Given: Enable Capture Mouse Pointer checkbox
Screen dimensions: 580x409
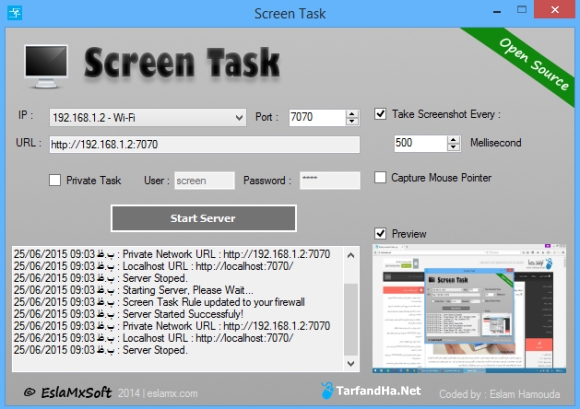Looking at the screenshot, I should click(x=380, y=178).
